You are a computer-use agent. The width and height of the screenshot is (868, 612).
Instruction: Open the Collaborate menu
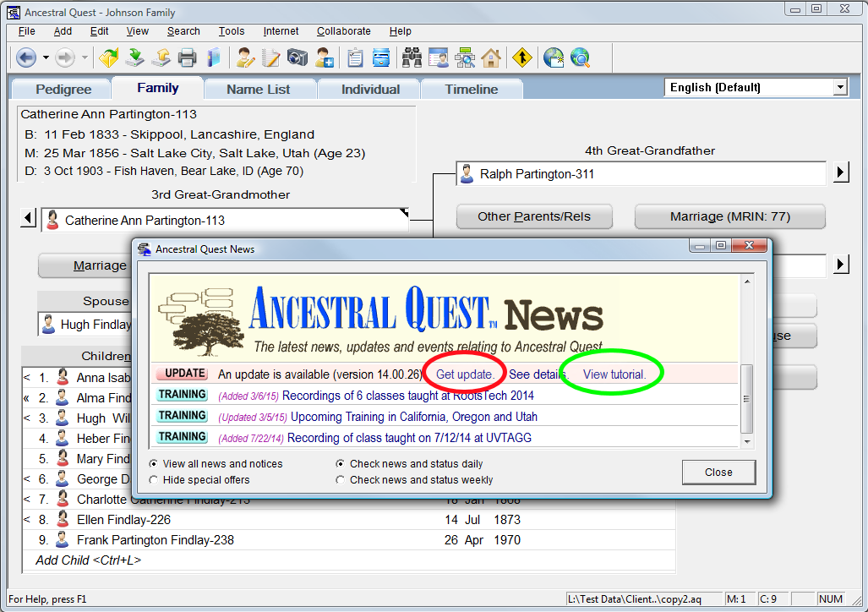click(343, 31)
